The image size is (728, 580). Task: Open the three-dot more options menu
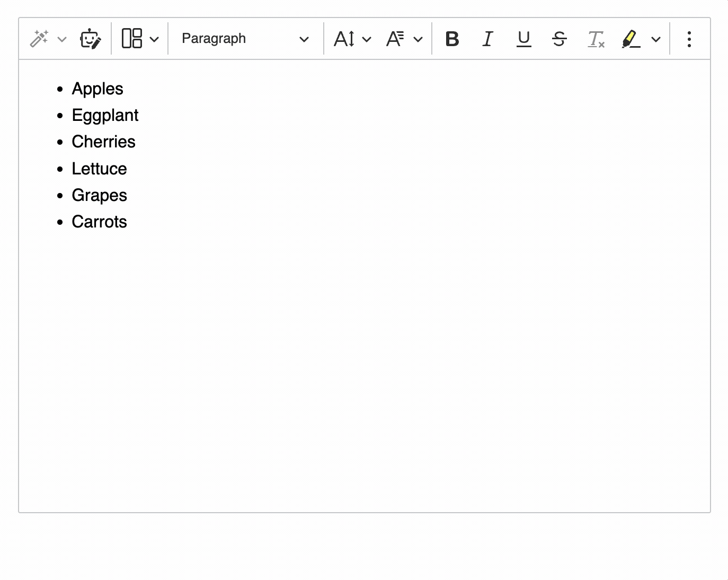(689, 39)
